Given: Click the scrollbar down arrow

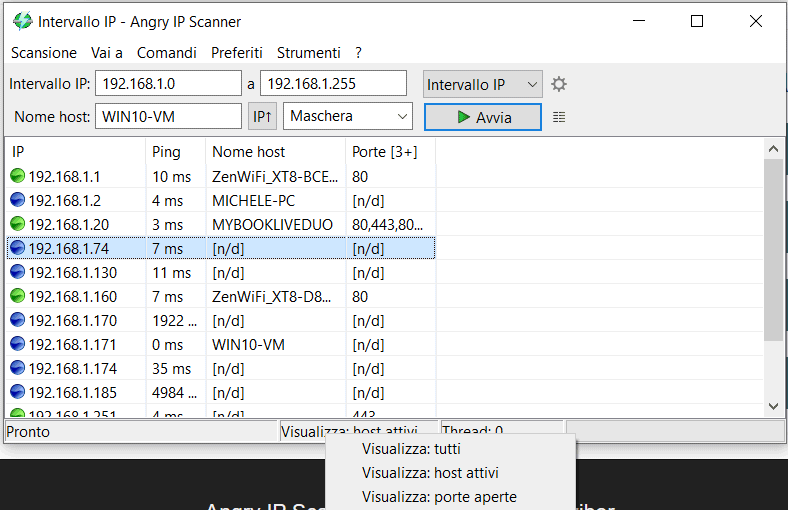Looking at the screenshot, I should (x=773, y=406).
